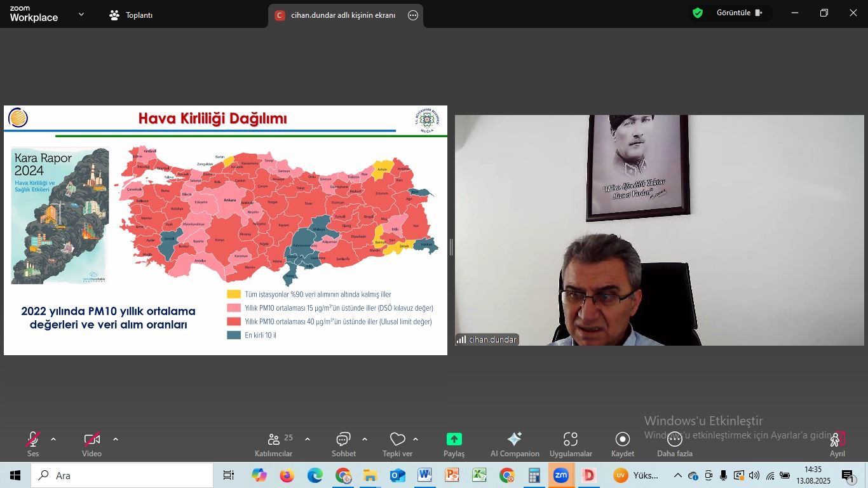Viewport: 868px width, 488px height.
Task: Click the divider handle between share and video
Action: [x=451, y=247]
